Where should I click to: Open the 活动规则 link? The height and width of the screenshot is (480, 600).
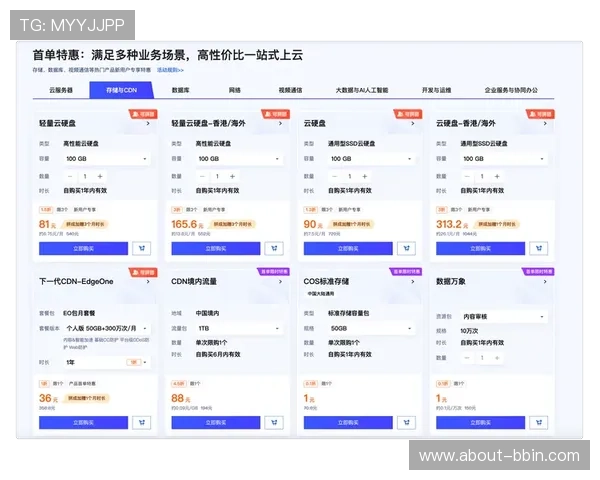pos(170,70)
